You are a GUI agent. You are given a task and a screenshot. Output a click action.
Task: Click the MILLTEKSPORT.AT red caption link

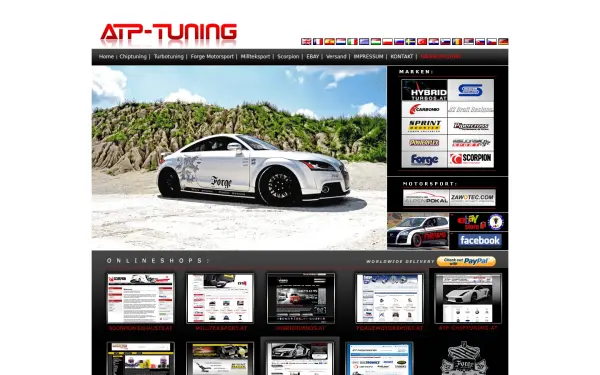(x=221, y=328)
